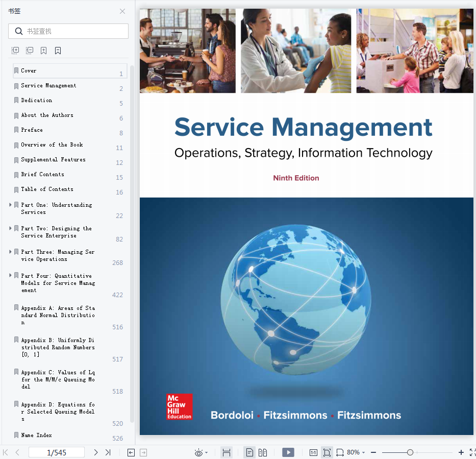Click the delete bookmark icon
This screenshot has height=459, width=476.
click(58, 51)
